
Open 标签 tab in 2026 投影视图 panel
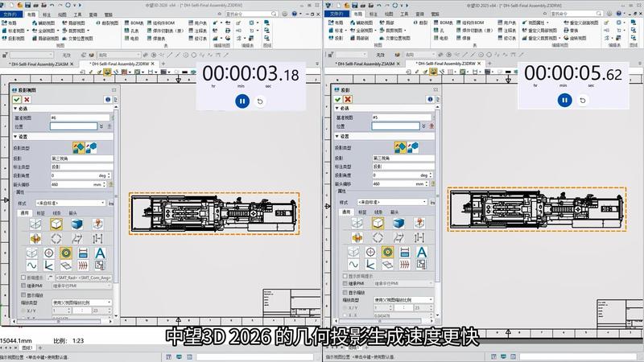pyautogui.click(x=40, y=213)
